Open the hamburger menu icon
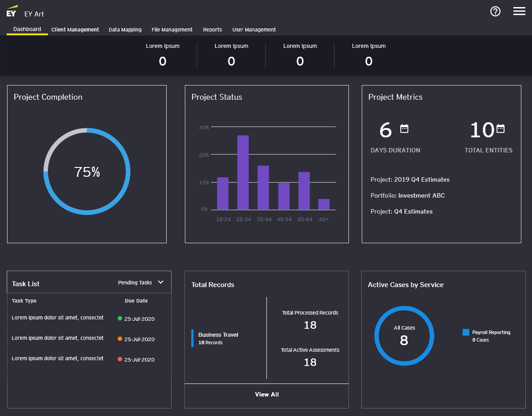Viewport: 532px width, 416px height. tap(519, 11)
